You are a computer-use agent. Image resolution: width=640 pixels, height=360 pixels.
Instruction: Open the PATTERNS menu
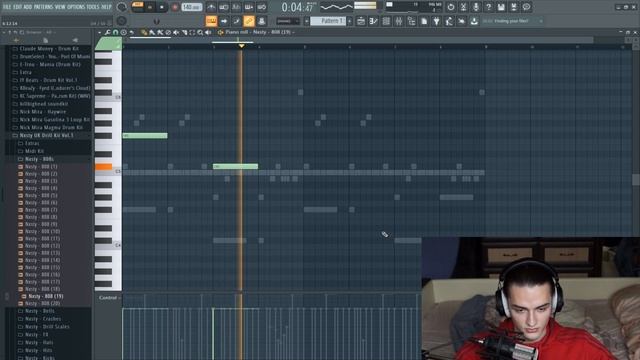(x=43, y=7)
